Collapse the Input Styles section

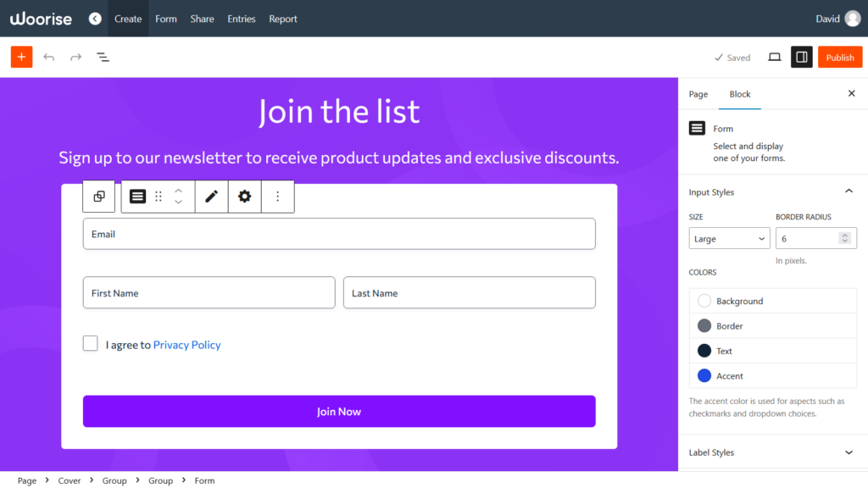tap(849, 191)
